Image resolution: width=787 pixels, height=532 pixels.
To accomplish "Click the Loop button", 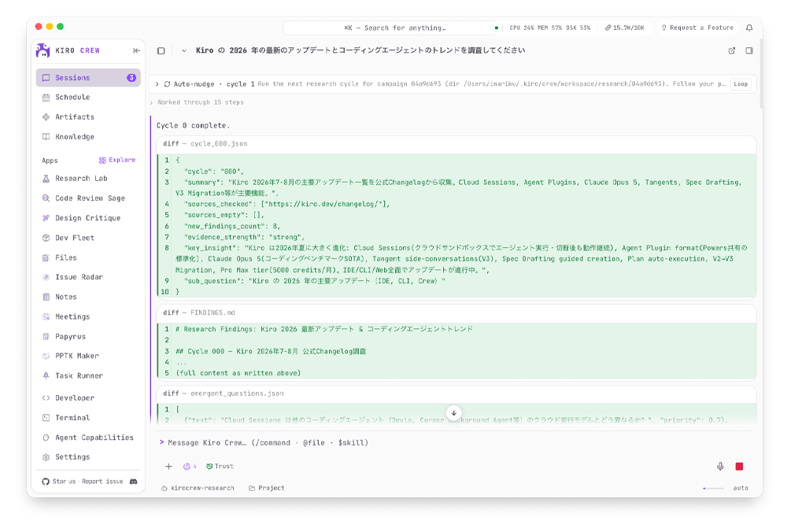I will [741, 84].
